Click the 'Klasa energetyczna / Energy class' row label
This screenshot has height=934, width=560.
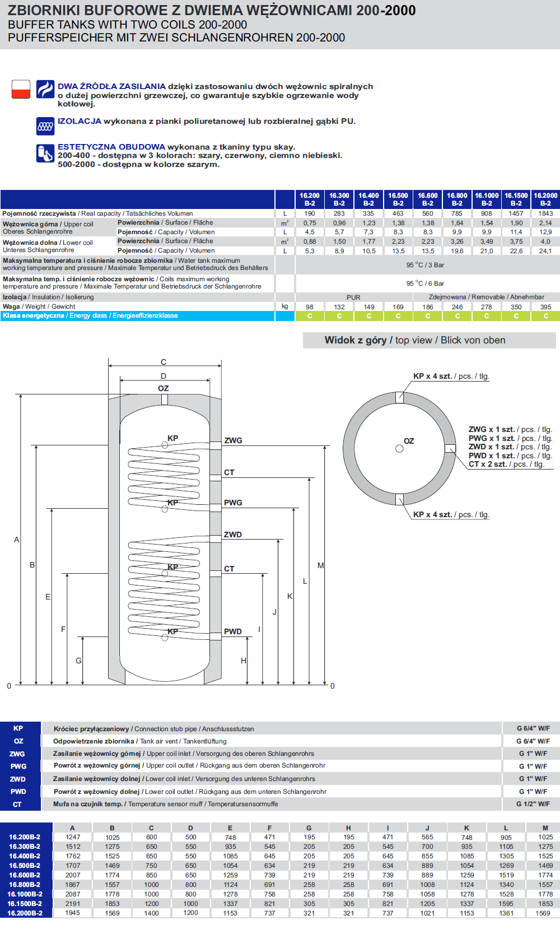(90, 315)
